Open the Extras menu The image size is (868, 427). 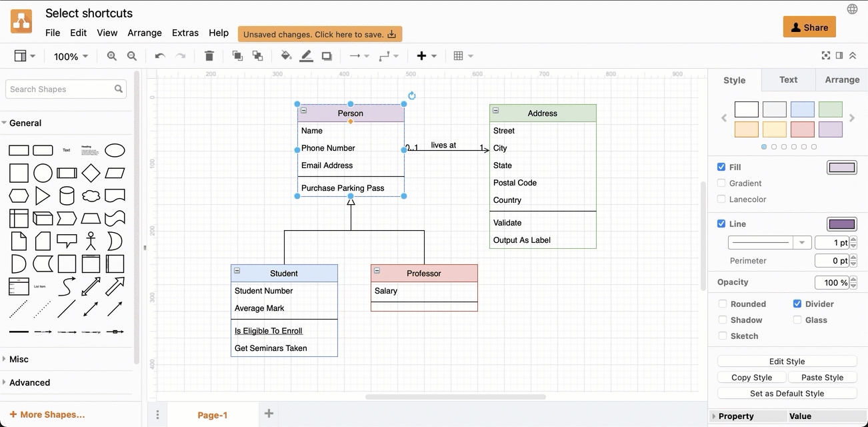[185, 32]
